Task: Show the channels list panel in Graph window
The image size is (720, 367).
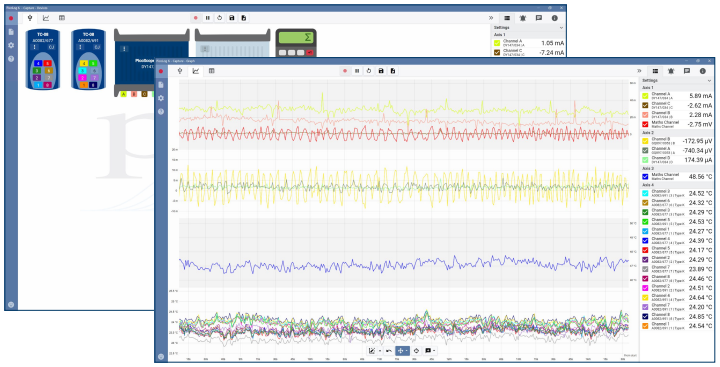Action: point(655,71)
